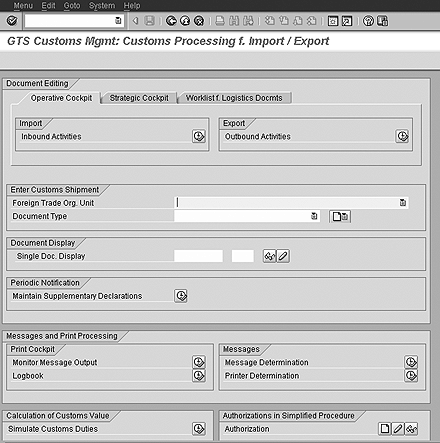
Task: Click the Print icon in toolbar
Action: [220, 21]
